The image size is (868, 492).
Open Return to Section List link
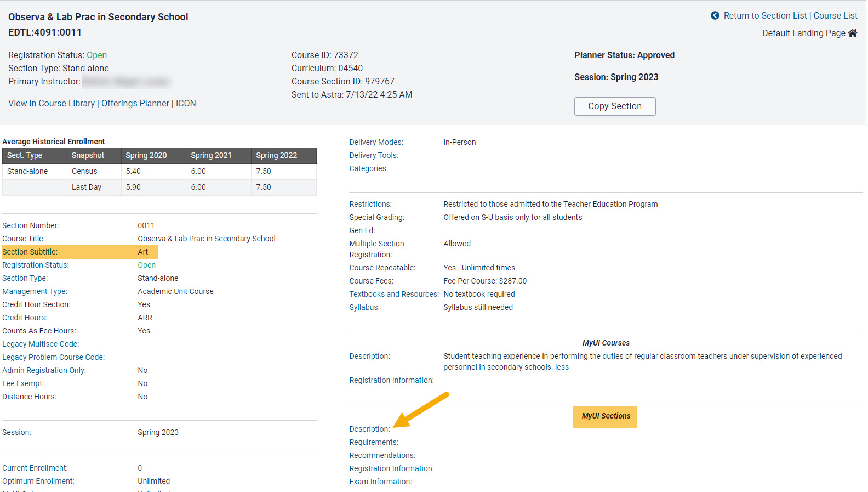click(765, 15)
